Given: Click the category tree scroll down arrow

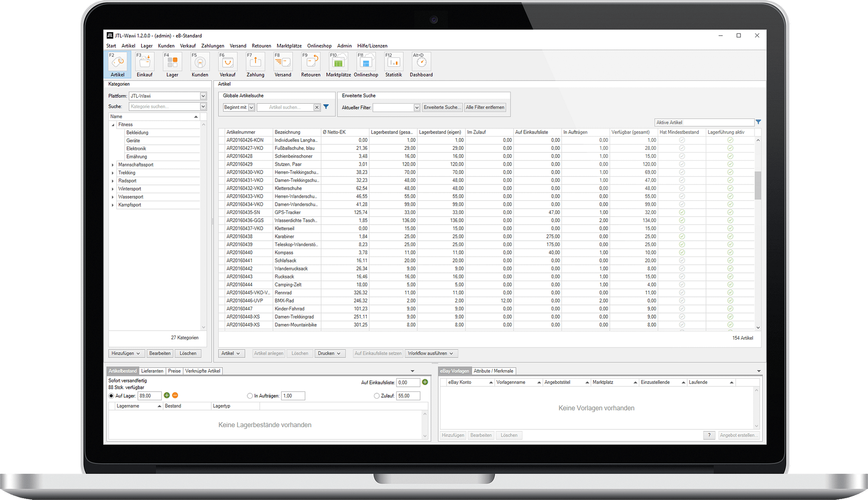Looking at the screenshot, I should click(x=203, y=327).
